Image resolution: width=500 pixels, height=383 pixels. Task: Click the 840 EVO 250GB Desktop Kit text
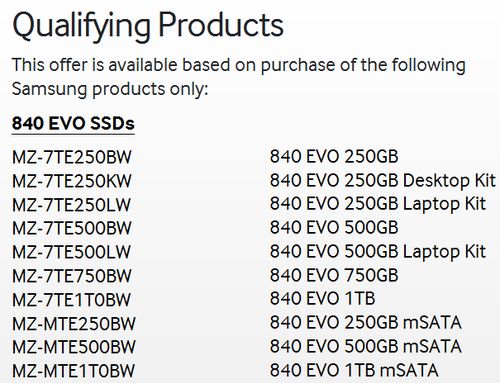(383, 181)
